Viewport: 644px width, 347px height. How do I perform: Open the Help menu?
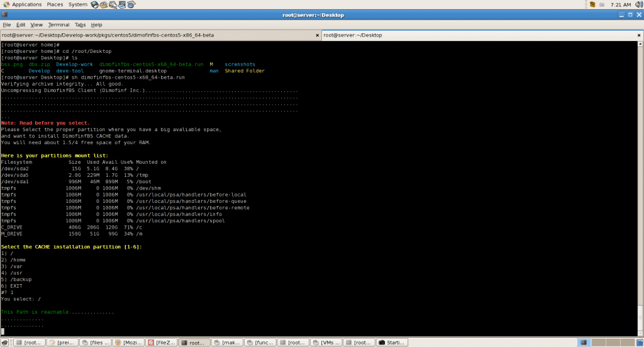pos(96,25)
